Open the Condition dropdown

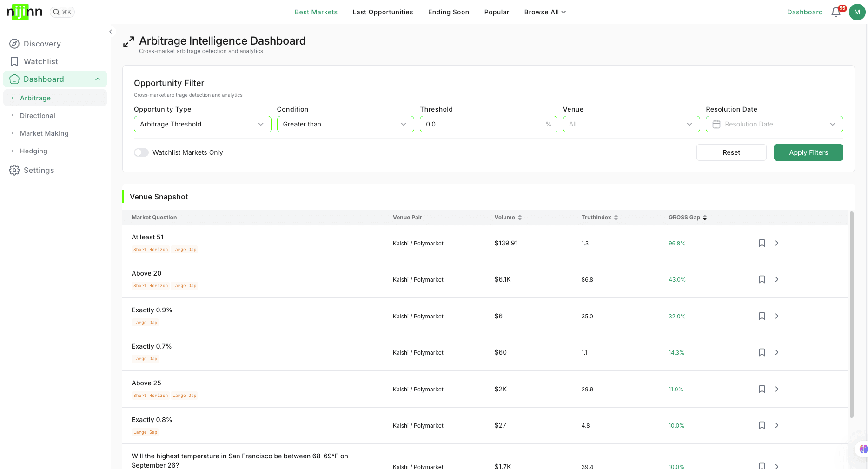click(x=345, y=124)
